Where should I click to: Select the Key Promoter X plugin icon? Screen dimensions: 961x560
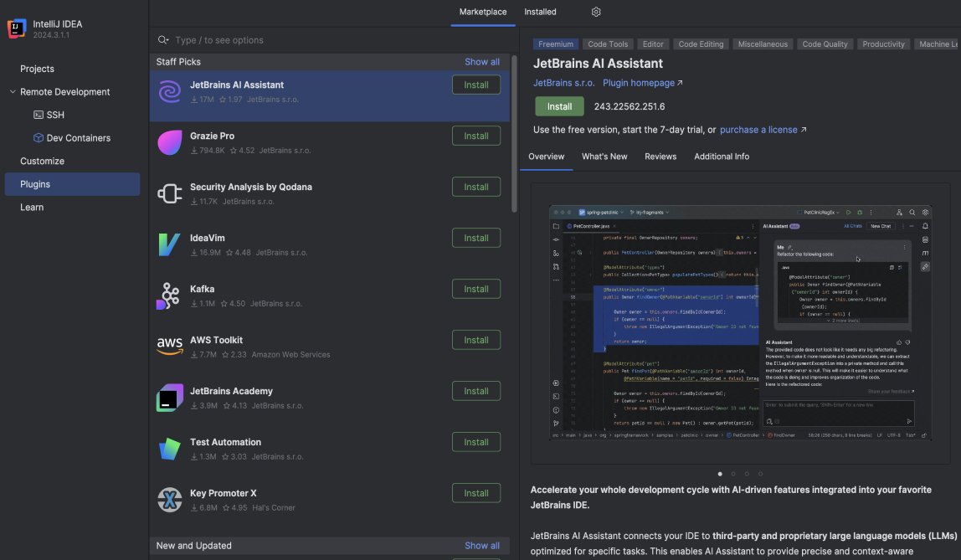[x=170, y=500]
